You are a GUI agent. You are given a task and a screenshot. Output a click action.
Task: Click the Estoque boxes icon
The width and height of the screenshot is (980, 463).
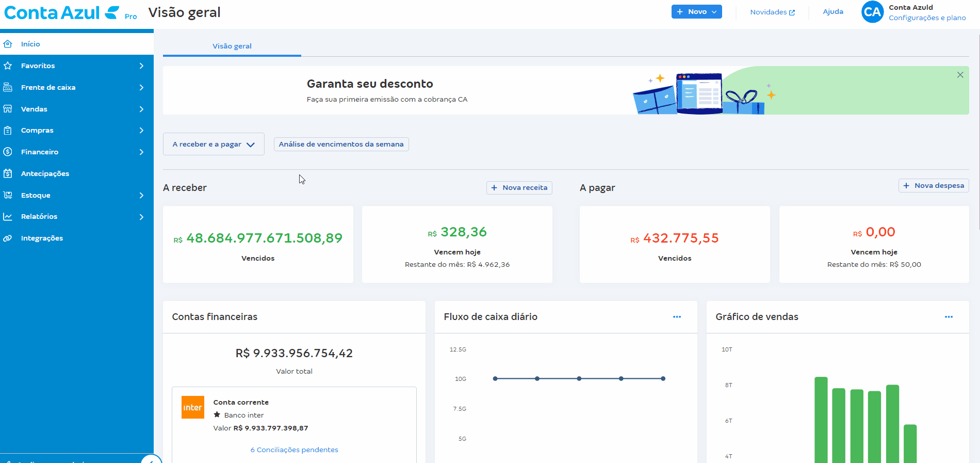(x=8, y=195)
